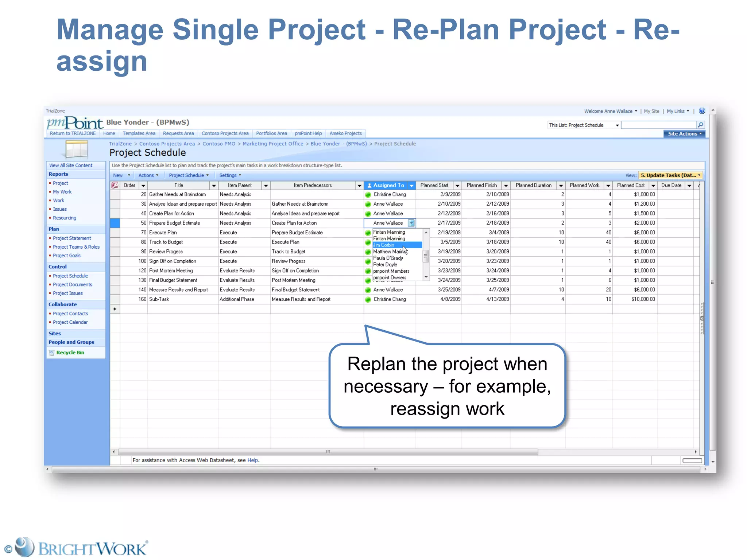Click the My Site link
The image size is (747, 560).
[x=651, y=111]
